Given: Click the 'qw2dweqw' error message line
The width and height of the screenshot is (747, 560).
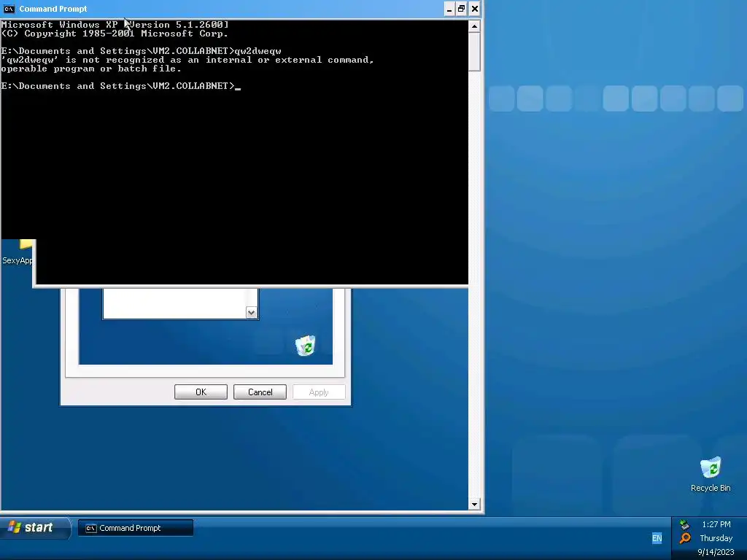Looking at the screenshot, I should (x=187, y=60).
